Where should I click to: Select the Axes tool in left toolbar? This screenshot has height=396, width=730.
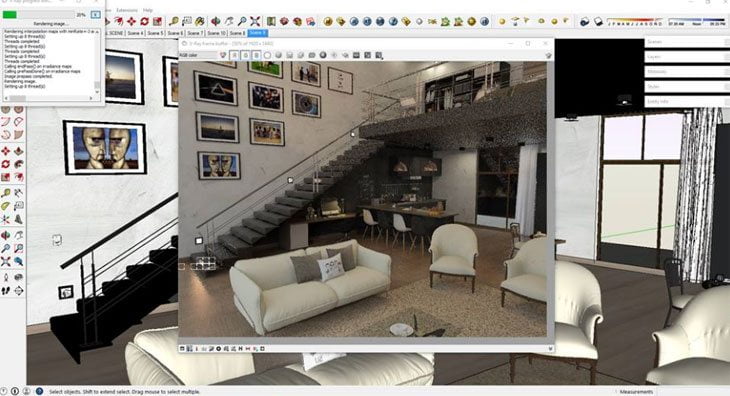tap(6, 219)
